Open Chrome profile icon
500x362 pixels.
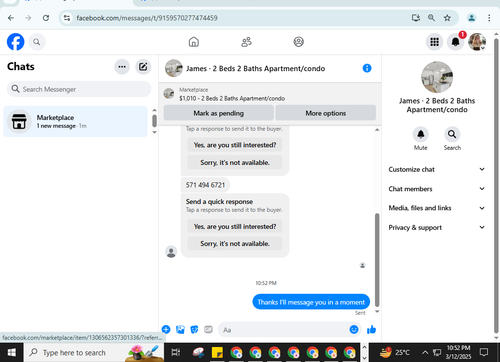471,18
